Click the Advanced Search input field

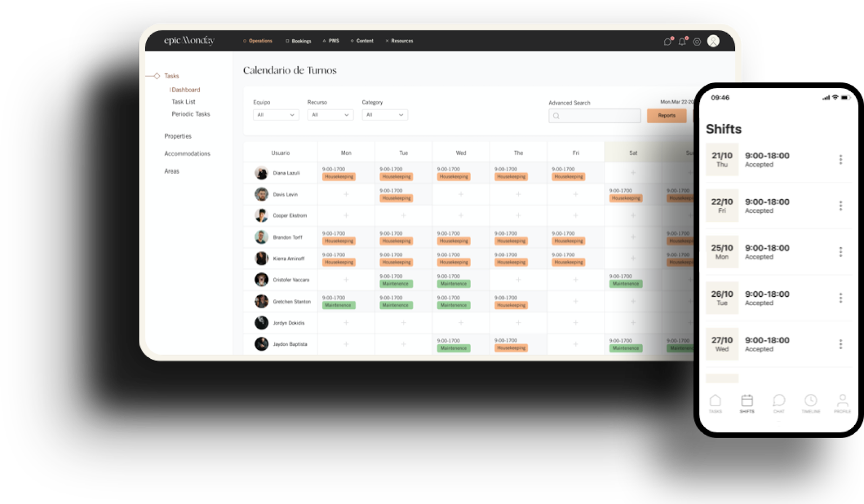595,116
